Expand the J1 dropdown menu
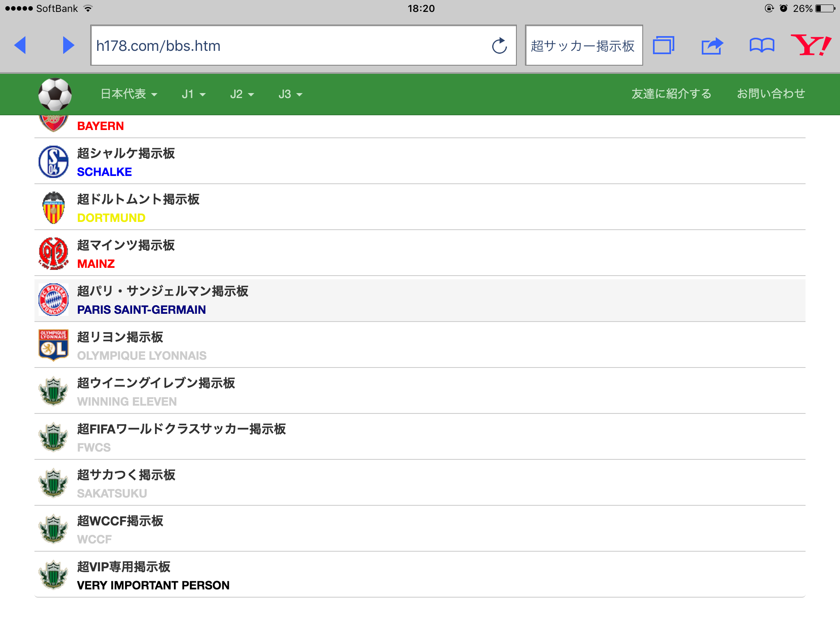The height and width of the screenshot is (630, 840). (x=194, y=94)
